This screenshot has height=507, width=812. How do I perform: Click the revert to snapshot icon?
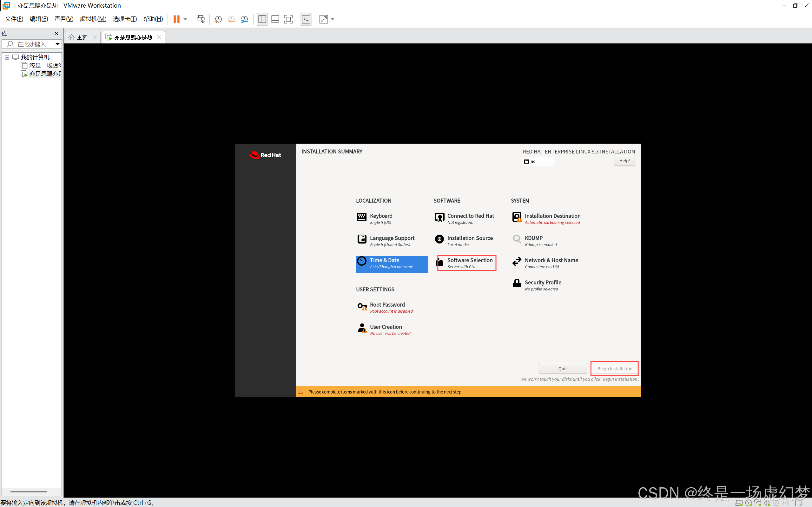232,19
